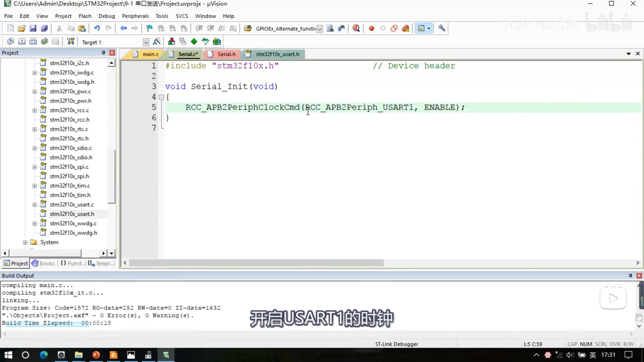Click the Download LOAD icon
Image resolution: width=644 pixels, height=362 pixels.
[x=71, y=42]
